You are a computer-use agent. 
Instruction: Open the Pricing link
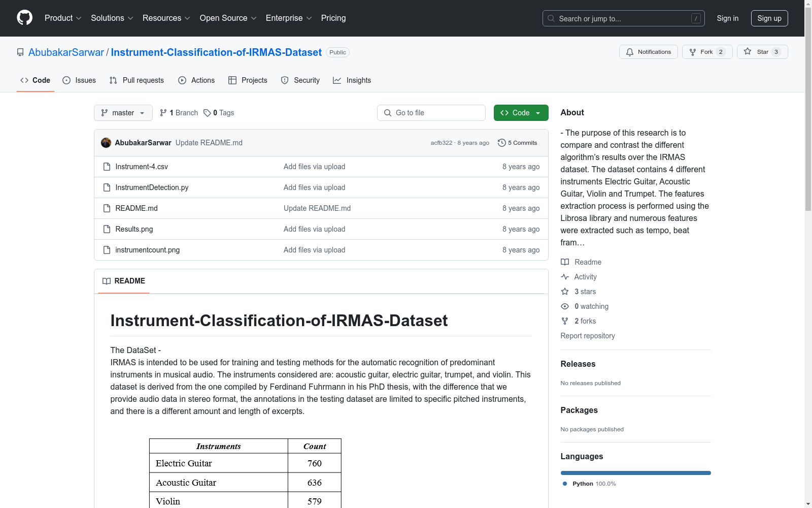pos(333,18)
